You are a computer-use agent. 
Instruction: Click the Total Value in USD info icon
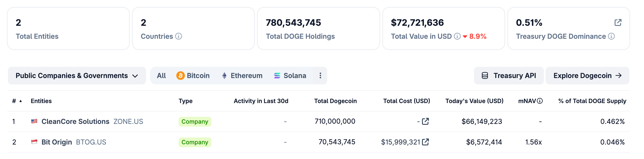457,36
